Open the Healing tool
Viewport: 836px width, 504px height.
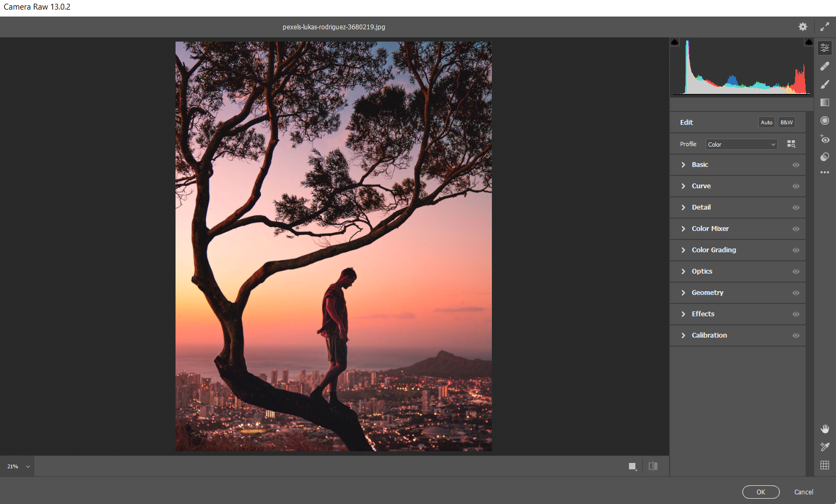pos(824,66)
